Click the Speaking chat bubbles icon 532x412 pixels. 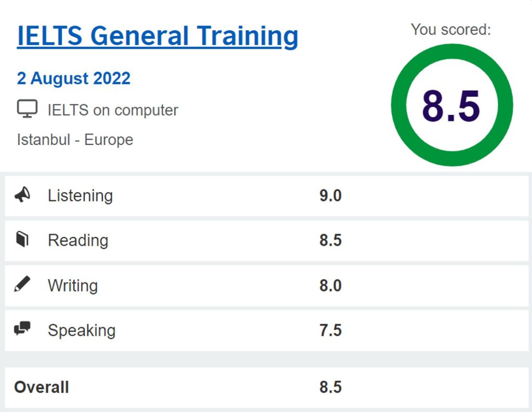22,328
